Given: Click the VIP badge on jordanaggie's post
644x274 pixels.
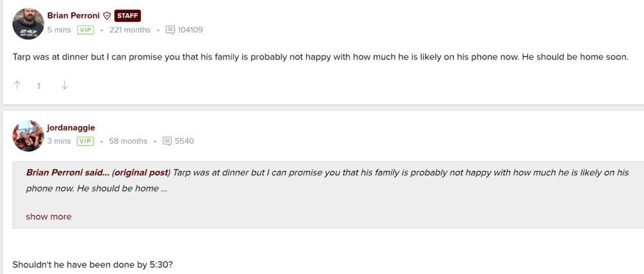Looking at the screenshot, I should click(85, 141).
